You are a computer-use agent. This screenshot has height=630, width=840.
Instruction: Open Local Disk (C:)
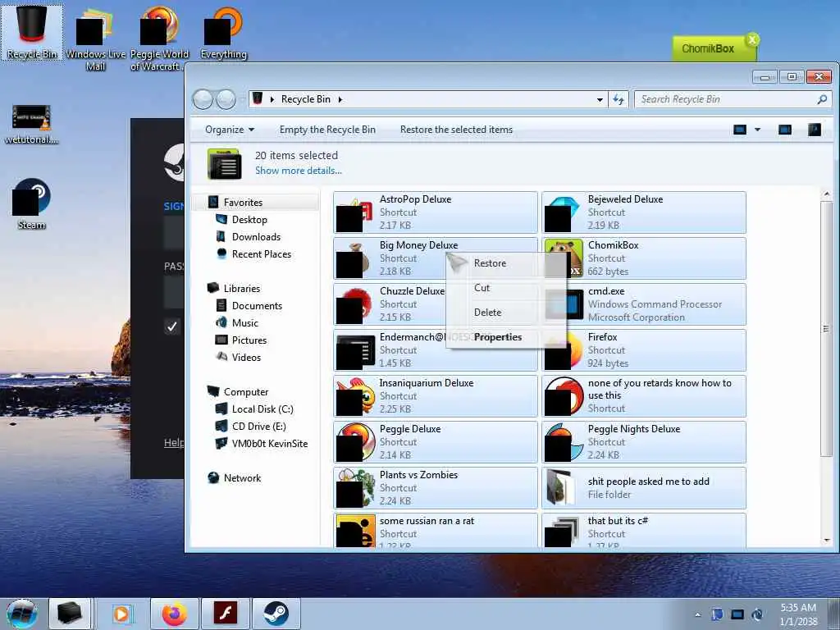(262, 409)
